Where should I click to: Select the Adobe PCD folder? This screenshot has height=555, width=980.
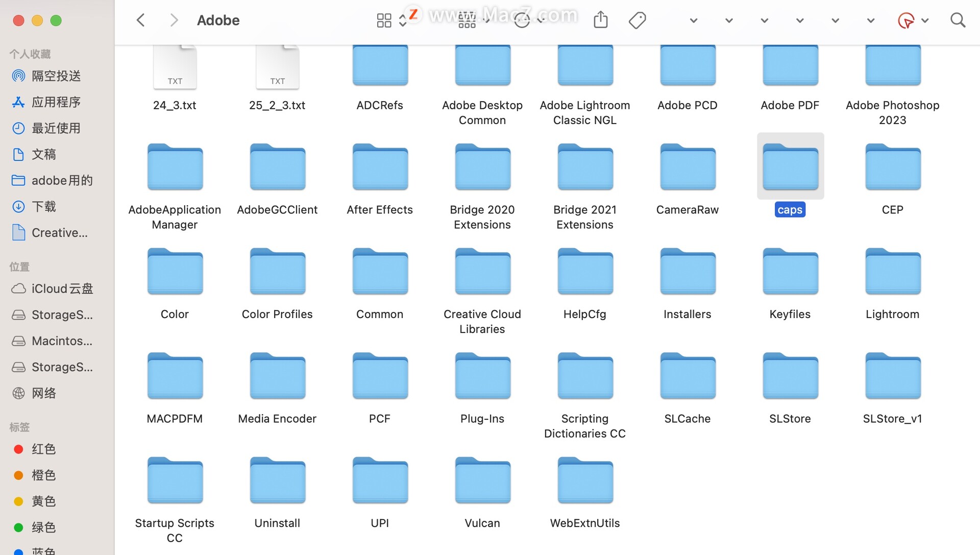coord(688,65)
